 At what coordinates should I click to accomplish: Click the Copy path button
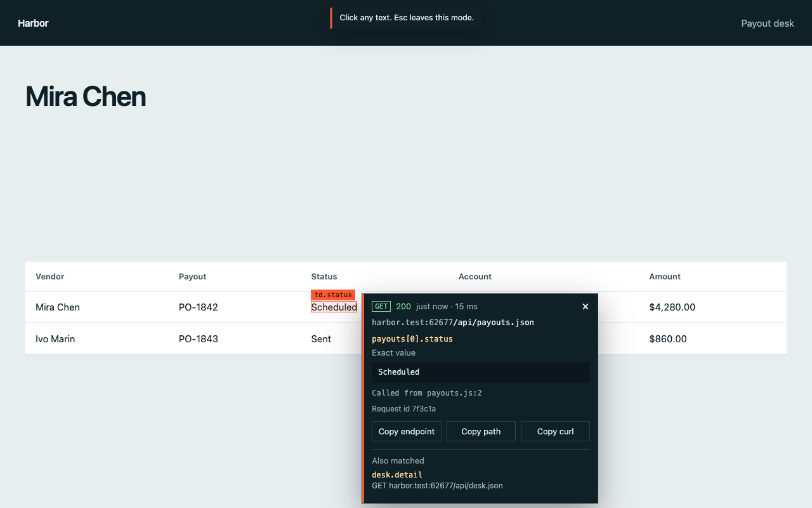point(481,431)
